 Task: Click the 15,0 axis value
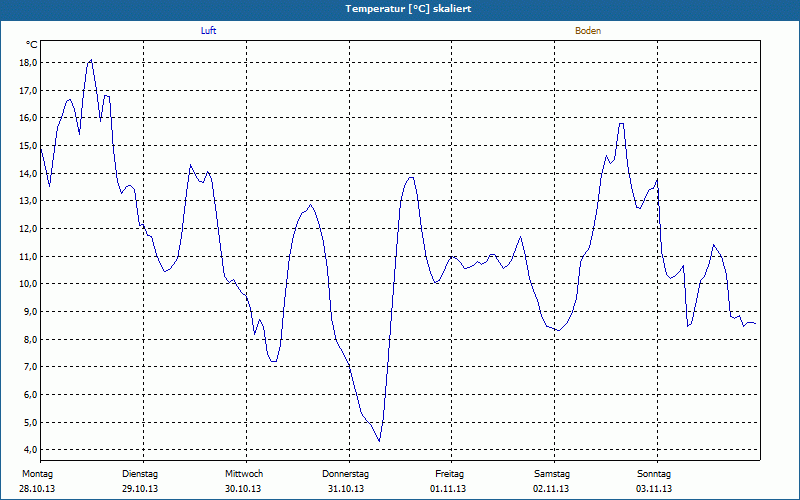tap(28, 145)
